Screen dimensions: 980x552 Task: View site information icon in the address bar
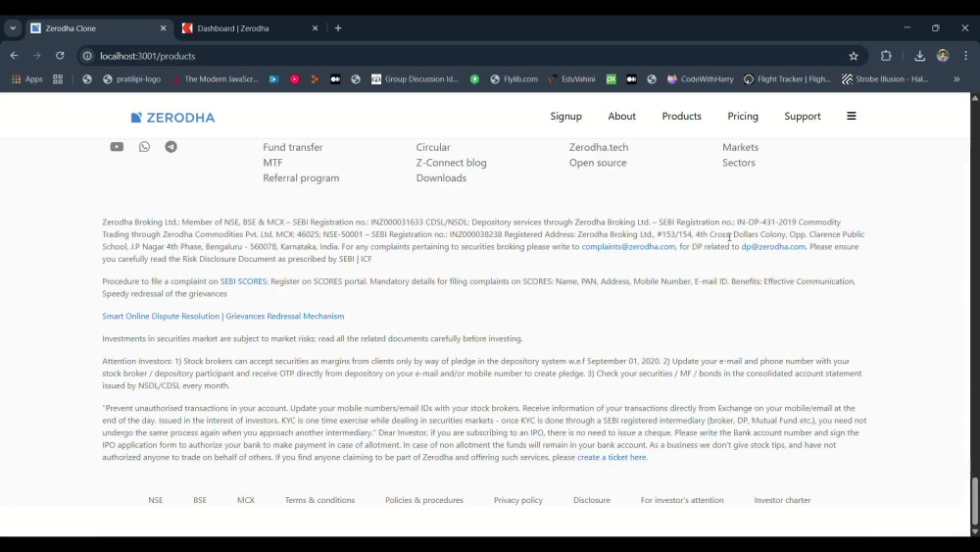(87, 56)
